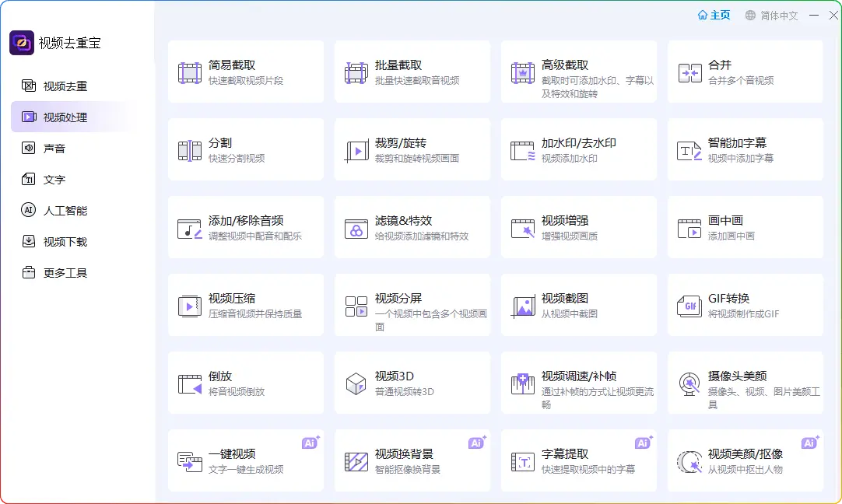Click the 滤镜&特效 filter effects icon
Screen dimensions: 842x504
coord(356,228)
